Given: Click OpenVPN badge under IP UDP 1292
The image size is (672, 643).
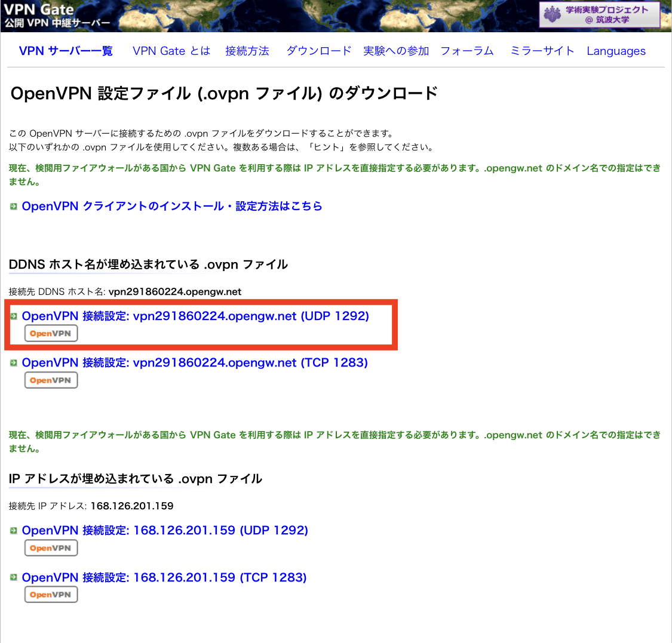Looking at the screenshot, I should click(x=51, y=548).
